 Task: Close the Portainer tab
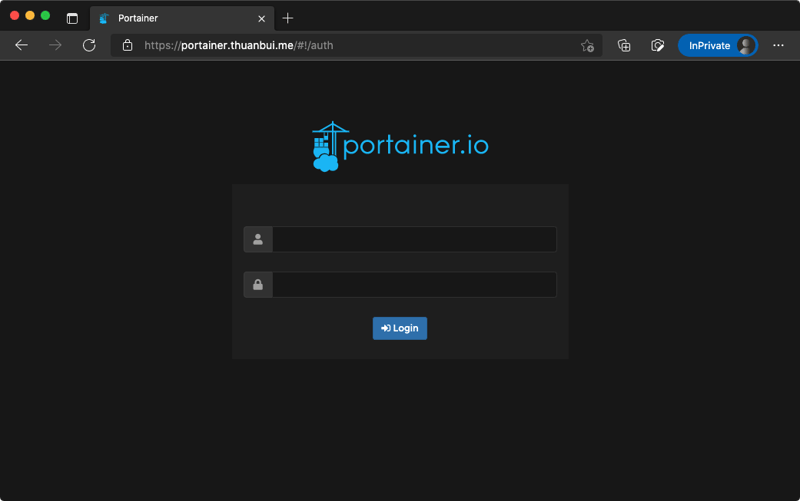(262, 18)
